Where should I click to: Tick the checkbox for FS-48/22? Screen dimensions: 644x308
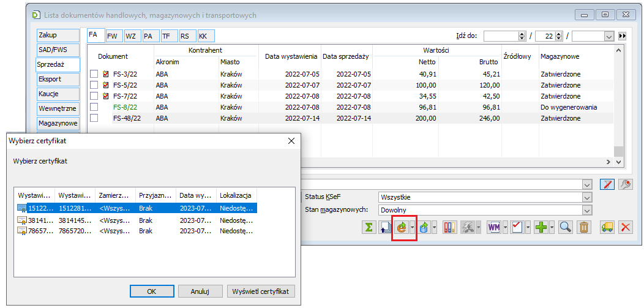94,118
